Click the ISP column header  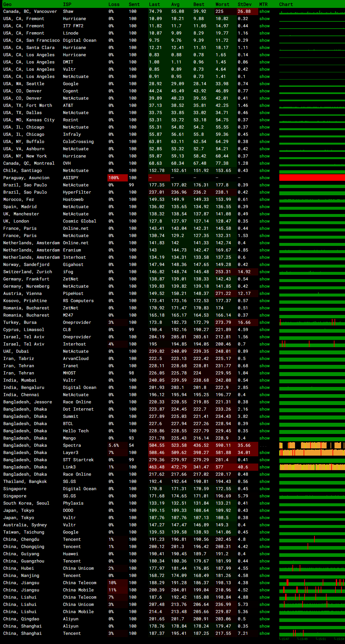coord(67,4)
